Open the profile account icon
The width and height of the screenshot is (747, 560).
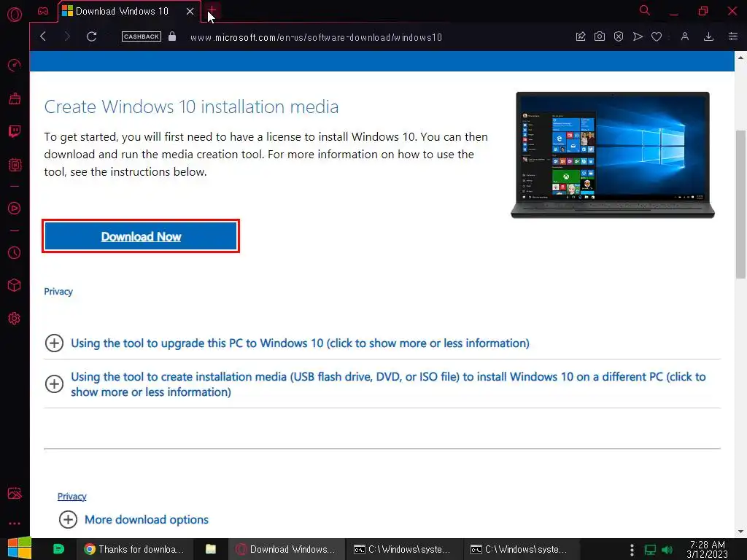click(x=684, y=36)
